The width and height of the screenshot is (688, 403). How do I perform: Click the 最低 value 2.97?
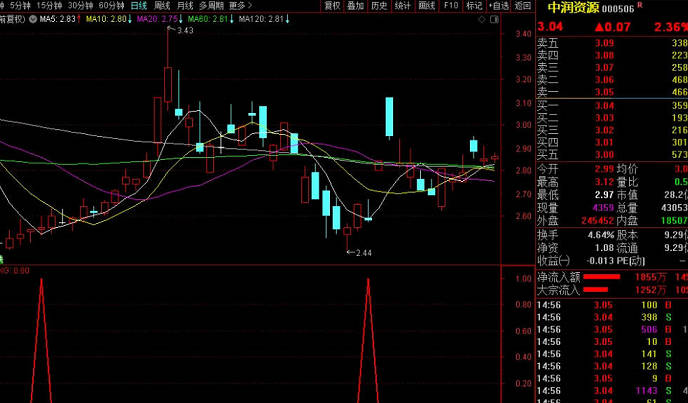604,195
